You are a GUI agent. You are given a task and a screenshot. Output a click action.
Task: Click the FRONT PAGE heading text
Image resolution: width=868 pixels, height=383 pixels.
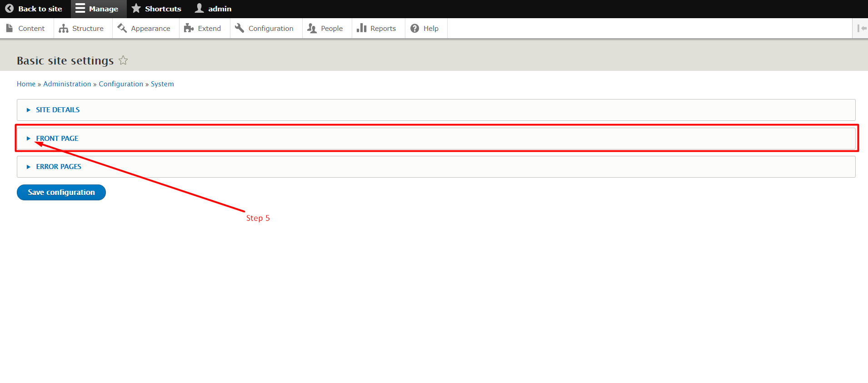[x=57, y=139]
